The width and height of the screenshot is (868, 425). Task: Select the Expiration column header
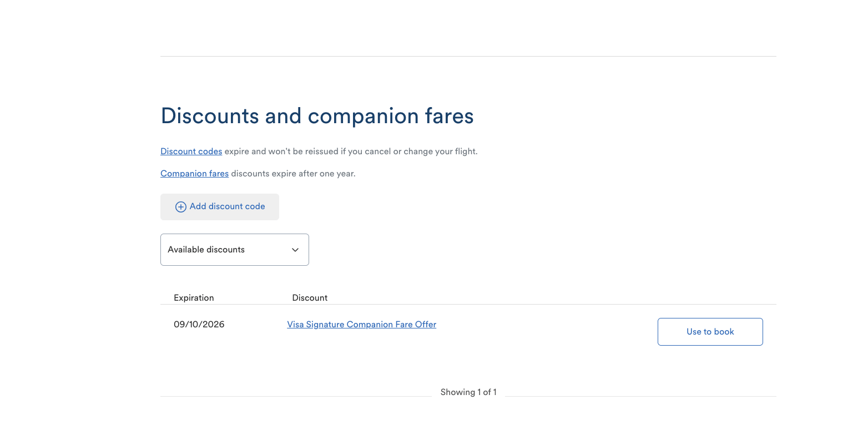[x=194, y=298]
